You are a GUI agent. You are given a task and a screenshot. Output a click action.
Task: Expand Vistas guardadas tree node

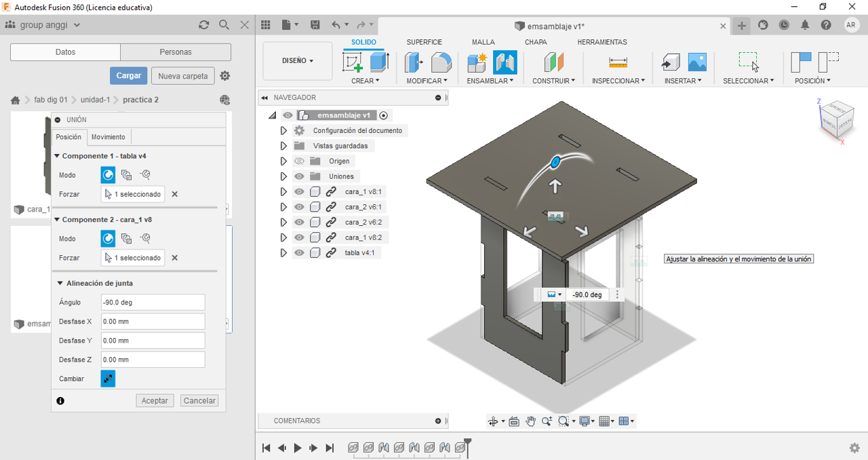pos(283,146)
